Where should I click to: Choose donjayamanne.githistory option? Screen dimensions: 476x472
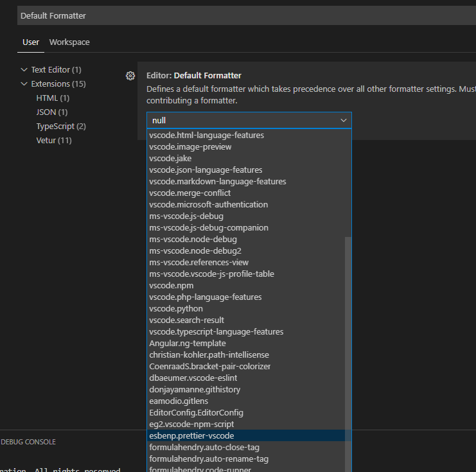click(x=246, y=389)
